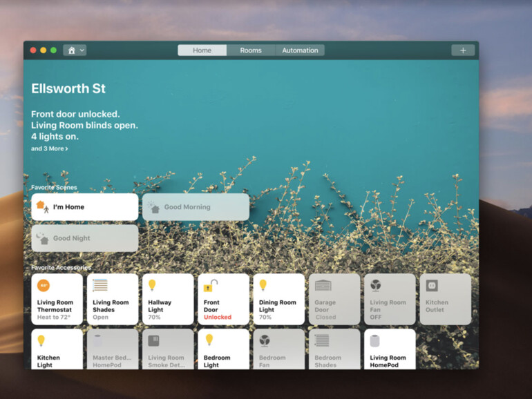Click the I'm Home house icon
The width and height of the screenshot is (532, 399).
42,206
